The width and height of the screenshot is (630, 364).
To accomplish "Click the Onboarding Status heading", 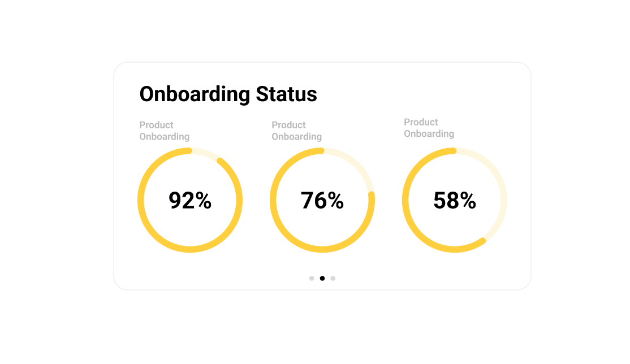I will coord(228,94).
